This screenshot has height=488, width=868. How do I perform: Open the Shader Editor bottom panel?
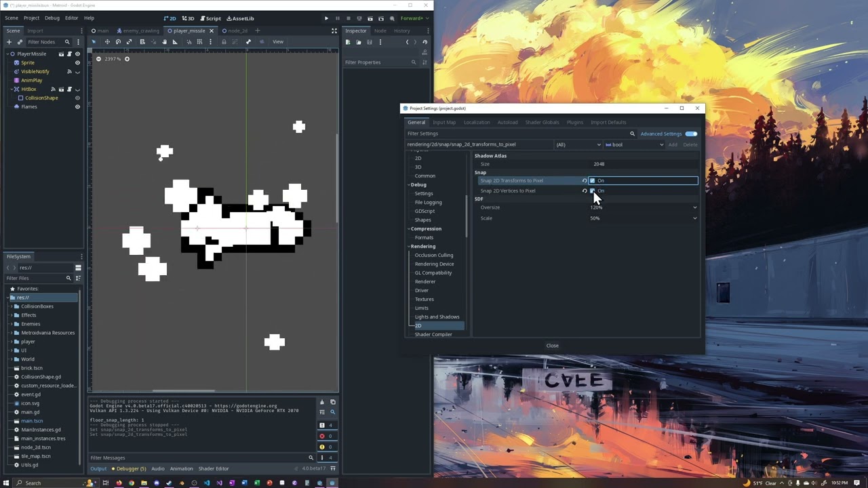click(x=213, y=468)
